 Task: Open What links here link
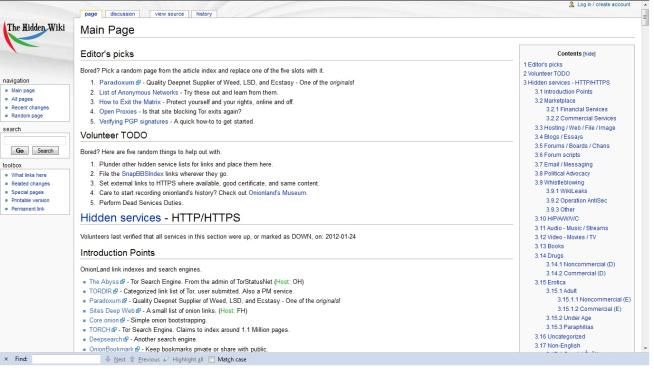tap(29, 175)
